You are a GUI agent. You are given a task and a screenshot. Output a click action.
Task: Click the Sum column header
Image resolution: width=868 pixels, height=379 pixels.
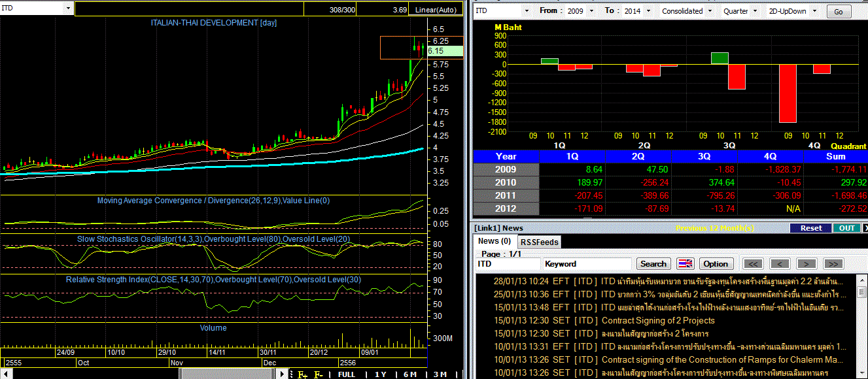coord(836,156)
